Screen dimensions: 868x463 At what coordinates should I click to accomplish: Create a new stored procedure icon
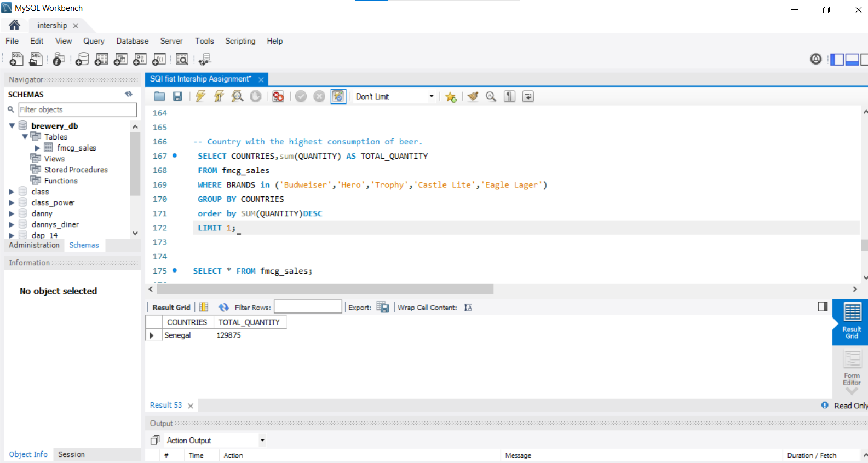click(140, 59)
